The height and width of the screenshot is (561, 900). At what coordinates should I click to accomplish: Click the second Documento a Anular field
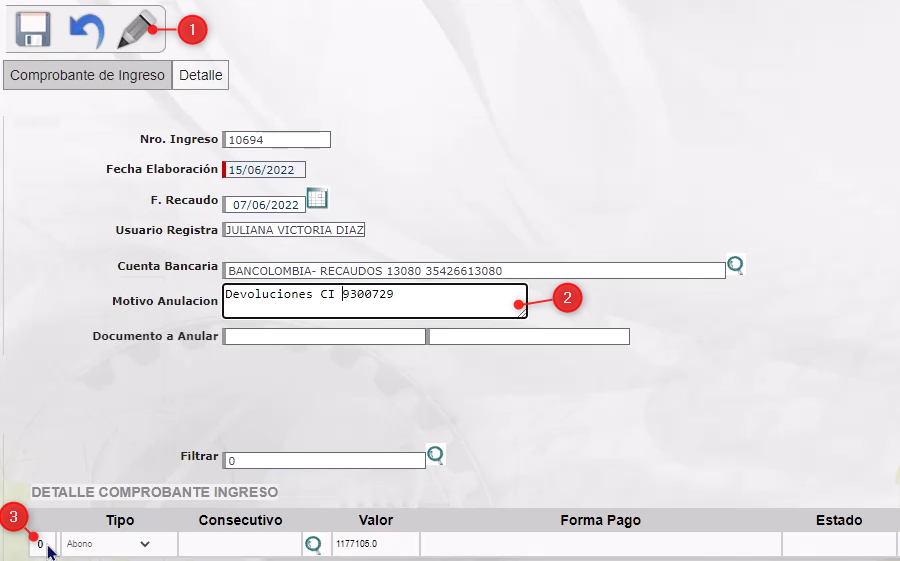tap(529, 337)
